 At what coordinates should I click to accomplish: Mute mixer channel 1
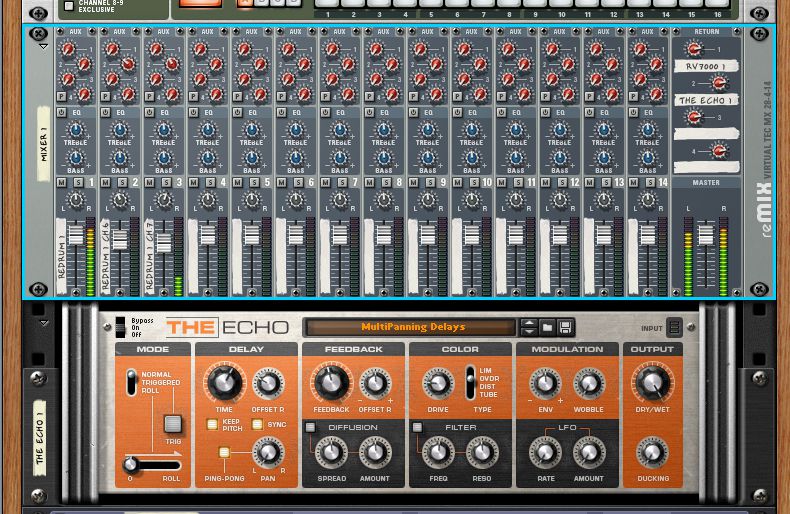[61, 182]
